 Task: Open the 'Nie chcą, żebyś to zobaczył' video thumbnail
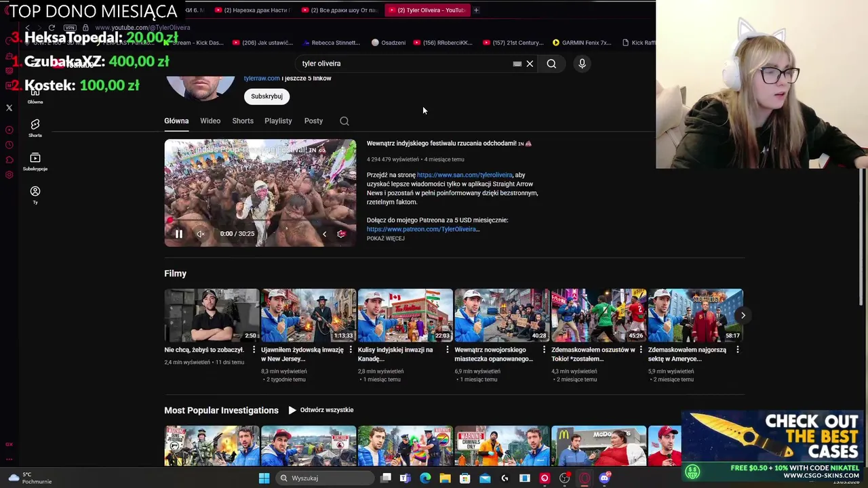[212, 315]
